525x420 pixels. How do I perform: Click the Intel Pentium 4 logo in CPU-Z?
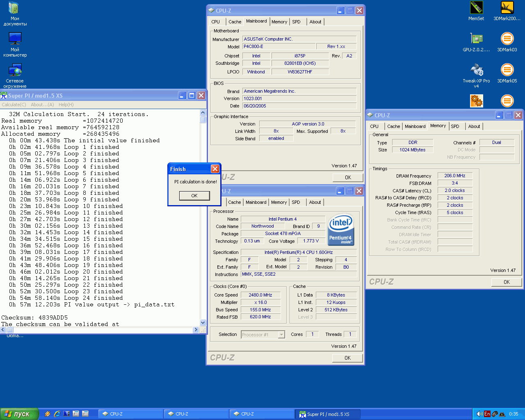coord(340,229)
